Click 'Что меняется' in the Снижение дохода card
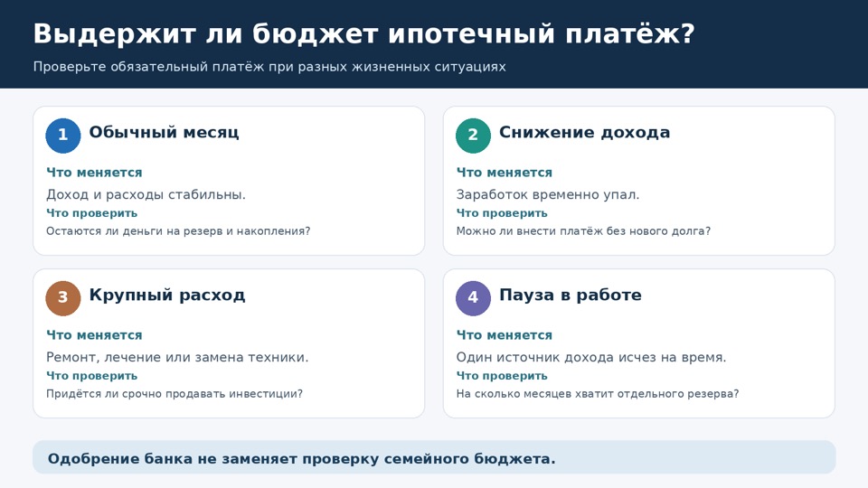The image size is (868, 488). click(x=505, y=173)
